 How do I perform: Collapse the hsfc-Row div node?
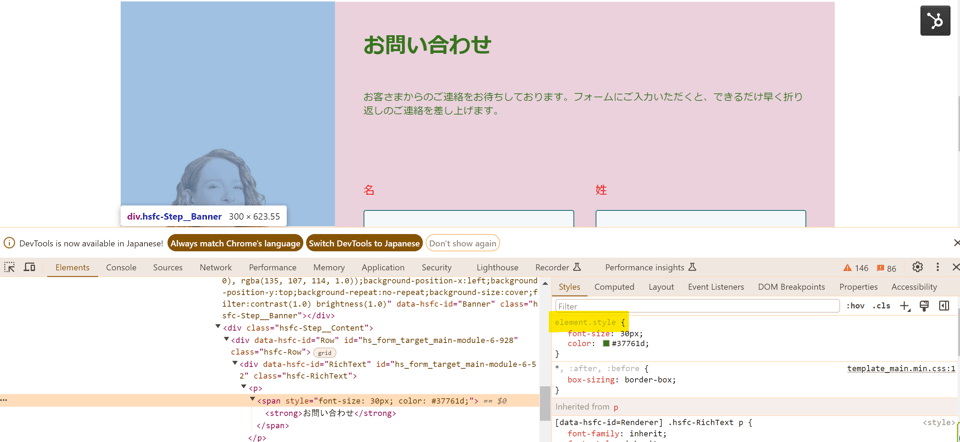[227, 340]
